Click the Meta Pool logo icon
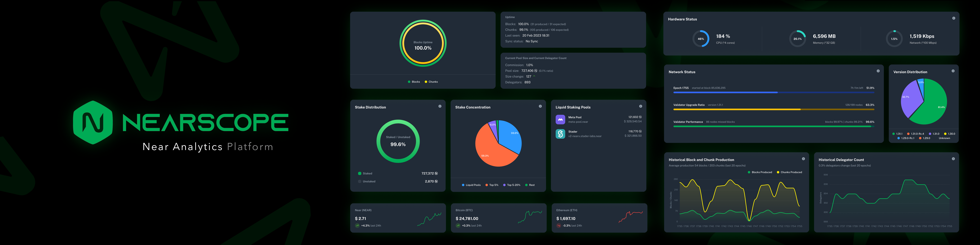 (560, 119)
